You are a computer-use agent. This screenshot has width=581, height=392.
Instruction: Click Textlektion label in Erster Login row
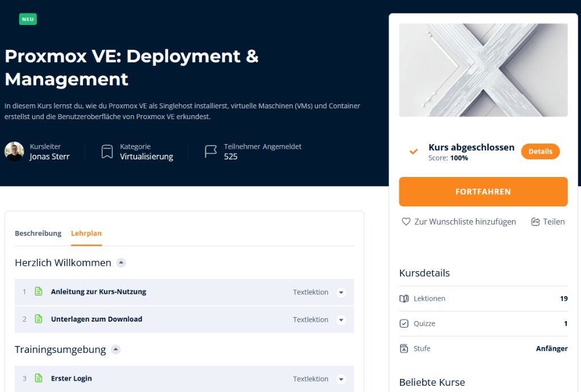coord(310,379)
